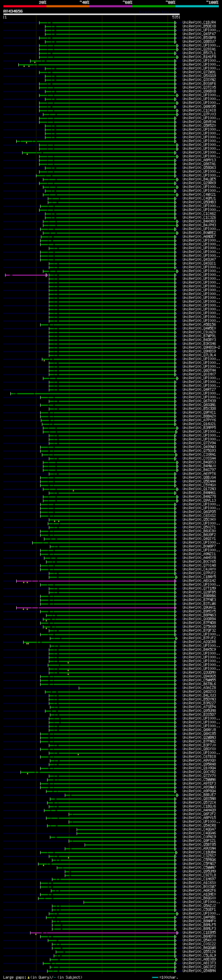
Task: Select the UniRef100_C1BQJ6 label
Action: (199, 806)
